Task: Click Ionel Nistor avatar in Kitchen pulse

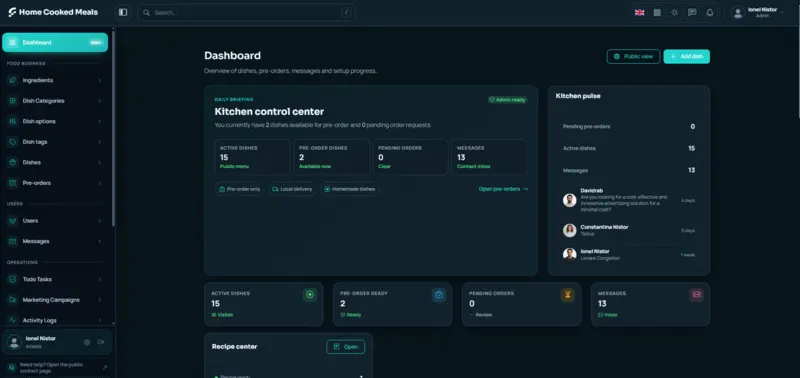Action: click(569, 254)
